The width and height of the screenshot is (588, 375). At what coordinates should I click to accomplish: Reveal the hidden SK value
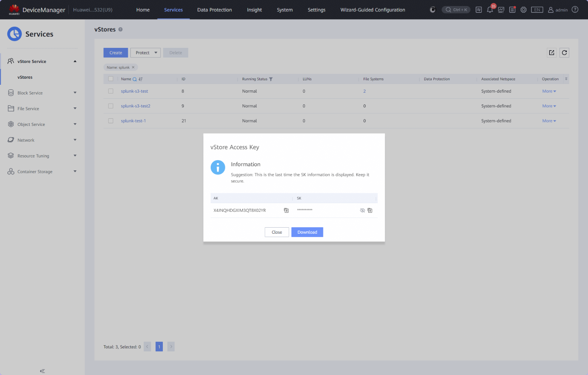tap(362, 210)
